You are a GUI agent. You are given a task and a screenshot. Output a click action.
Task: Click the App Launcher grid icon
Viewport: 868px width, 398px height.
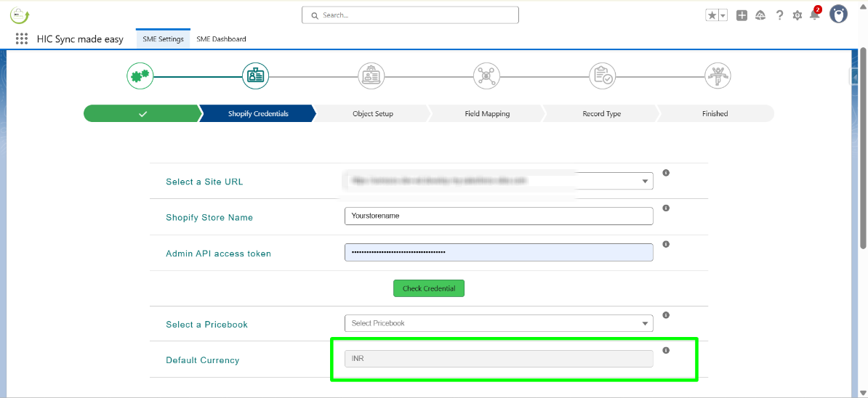22,39
